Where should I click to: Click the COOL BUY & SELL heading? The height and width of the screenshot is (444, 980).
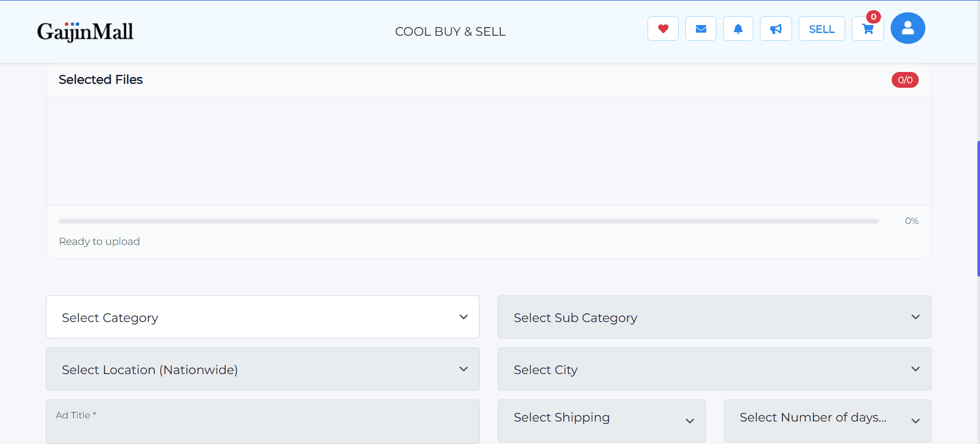coord(450,31)
